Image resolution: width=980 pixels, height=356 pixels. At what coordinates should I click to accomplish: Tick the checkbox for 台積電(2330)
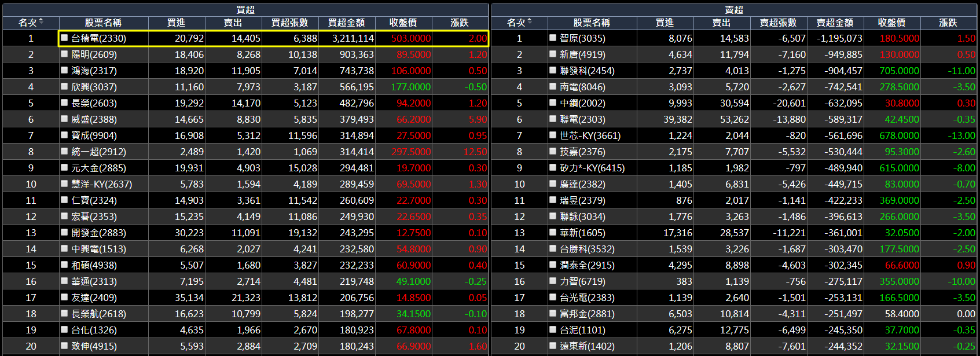[x=64, y=38]
